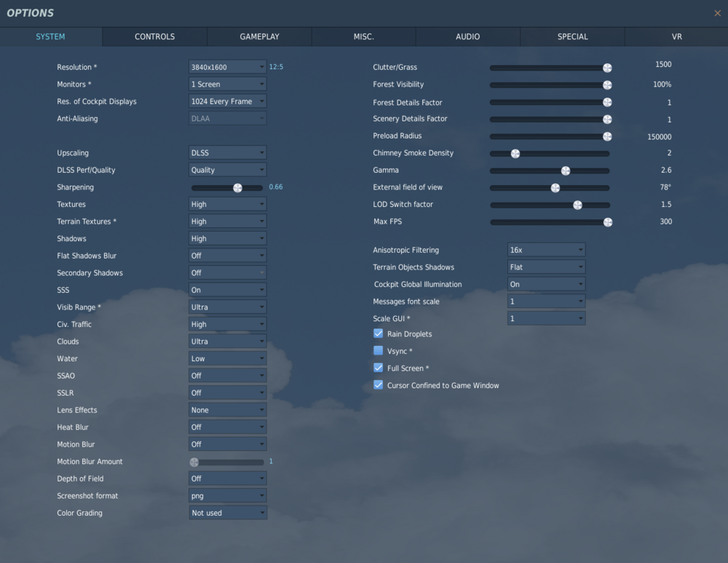Image resolution: width=728 pixels, height=563 pixels.
Task: Click the Sharpening value 0.66
Action: 276,186
